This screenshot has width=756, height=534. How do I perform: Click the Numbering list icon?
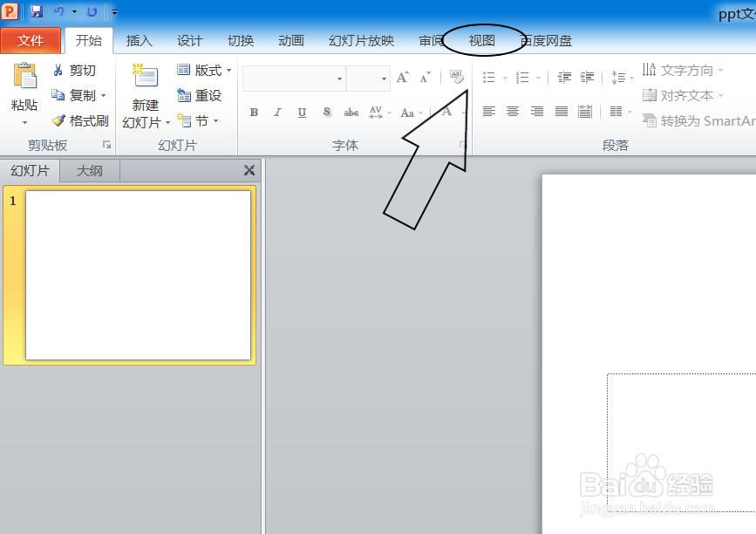click(x=522, y=77)
